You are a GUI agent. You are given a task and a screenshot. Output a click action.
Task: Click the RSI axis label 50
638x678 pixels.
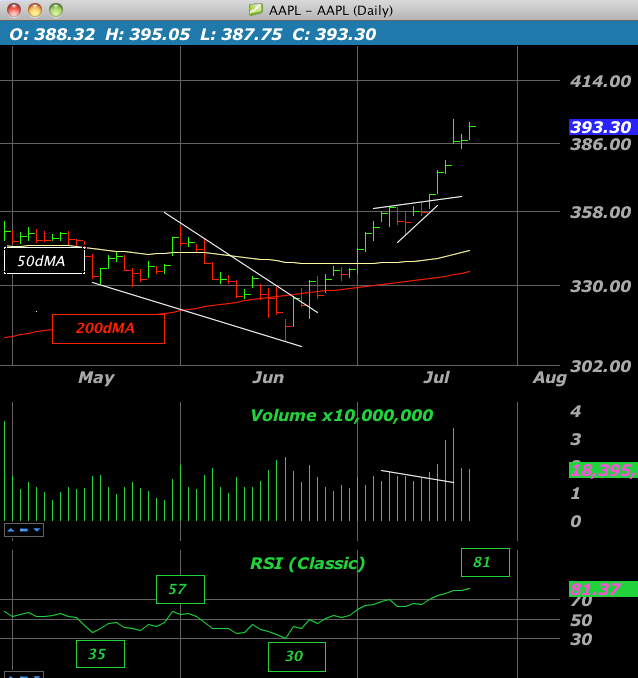581,621
